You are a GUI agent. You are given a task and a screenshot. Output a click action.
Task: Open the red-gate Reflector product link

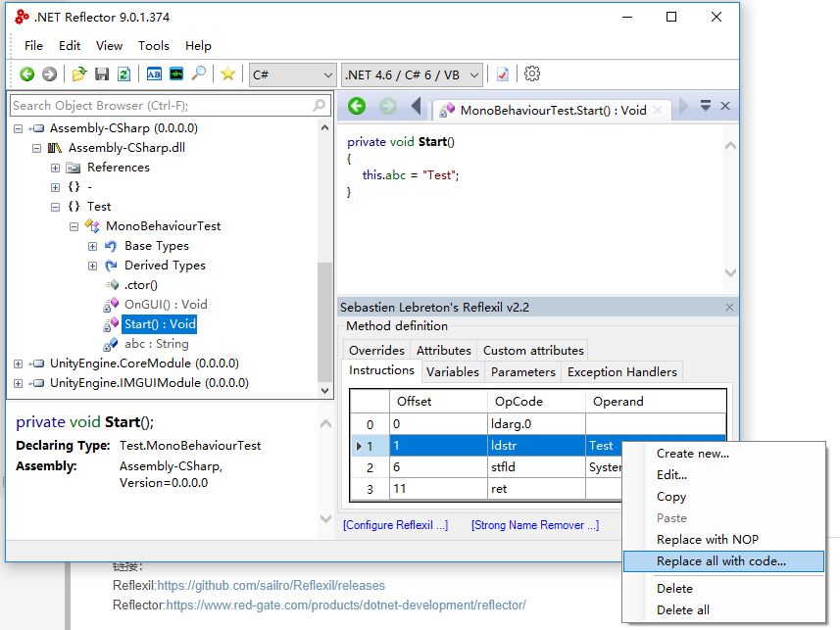coord(346,606)
